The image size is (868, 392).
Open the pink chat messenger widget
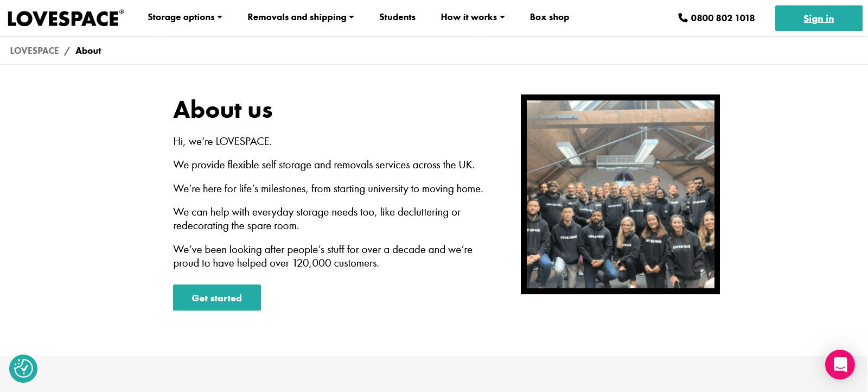pos(840,364)
